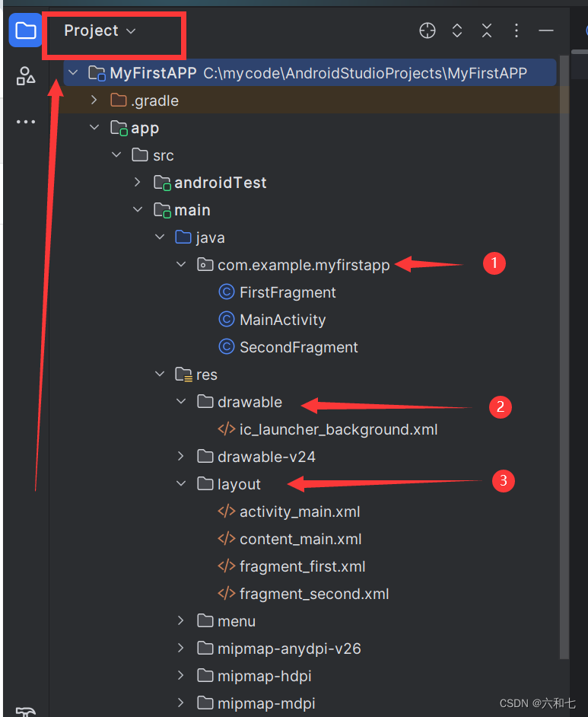Select the drawable folder
The image size is (588, 717).
tap(240, 403)
